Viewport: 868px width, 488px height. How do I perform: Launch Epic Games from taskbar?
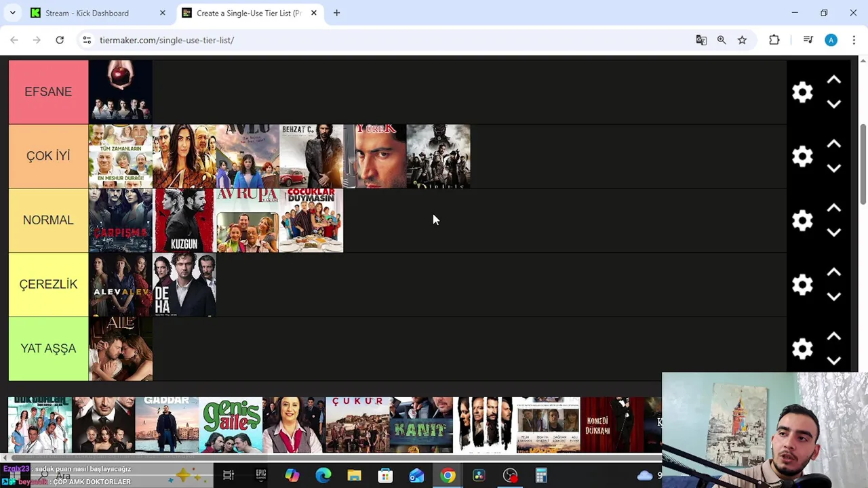[x=260, y=475]
